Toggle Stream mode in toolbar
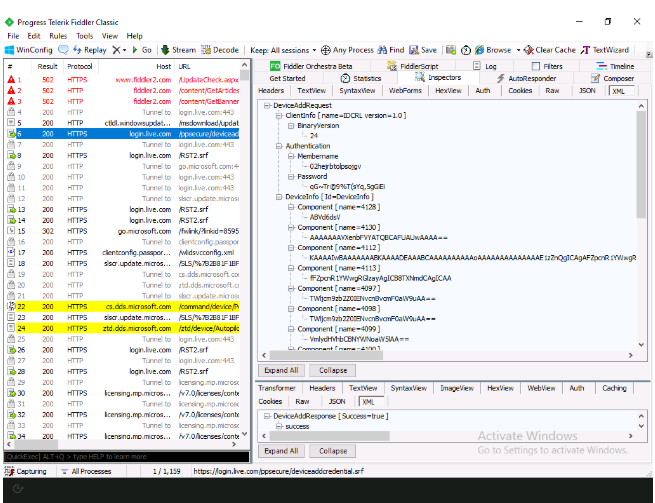Viewport: 655px width, 503px height. click(178, 50)
